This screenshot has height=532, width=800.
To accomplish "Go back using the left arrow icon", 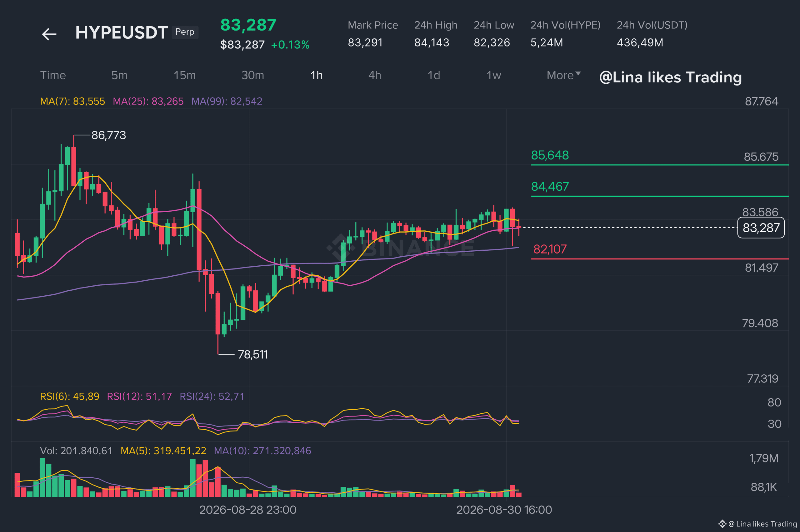I will (x=49, y=34).
